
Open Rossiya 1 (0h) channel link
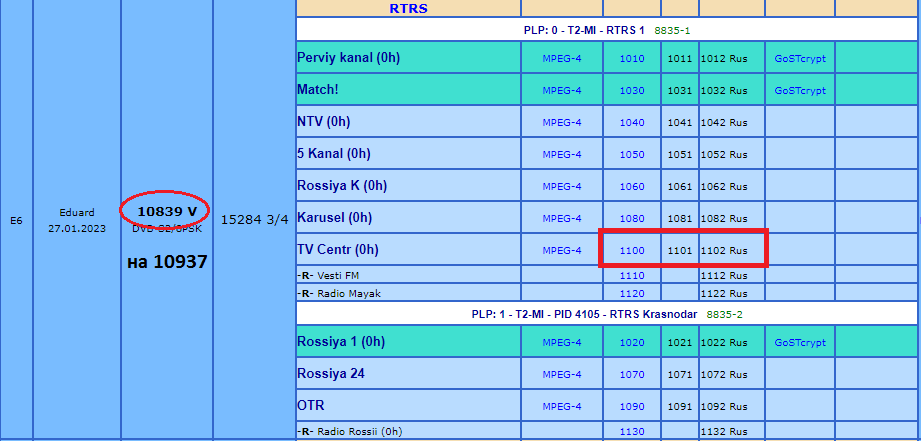[342, 342]
